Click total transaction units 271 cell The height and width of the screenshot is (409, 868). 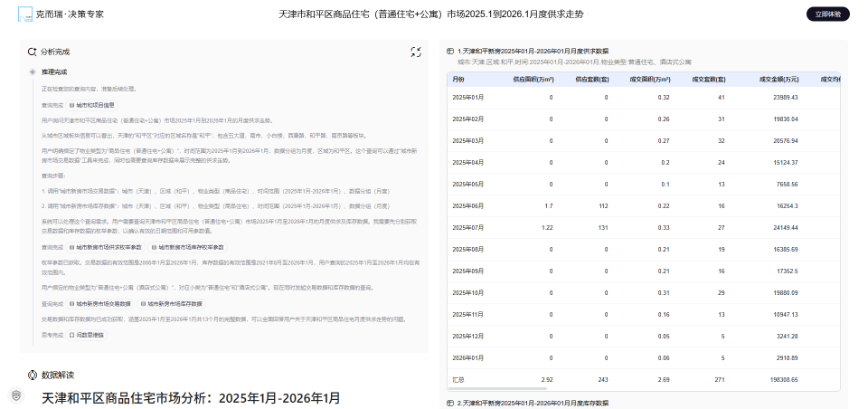tap(721, 380)
